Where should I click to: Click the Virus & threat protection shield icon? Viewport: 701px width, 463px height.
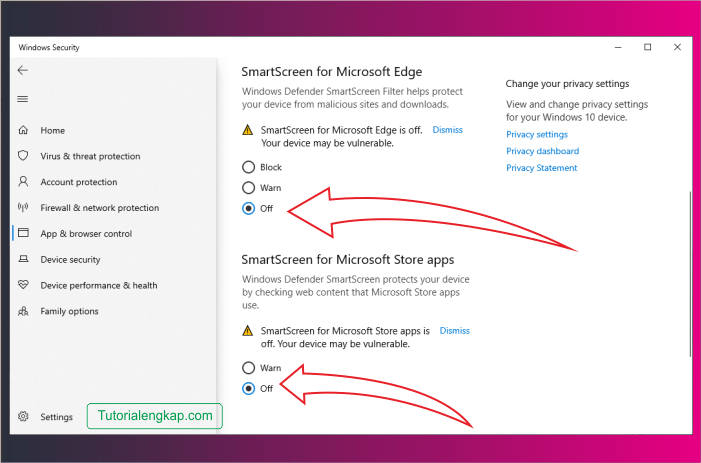tap(23, 156)
